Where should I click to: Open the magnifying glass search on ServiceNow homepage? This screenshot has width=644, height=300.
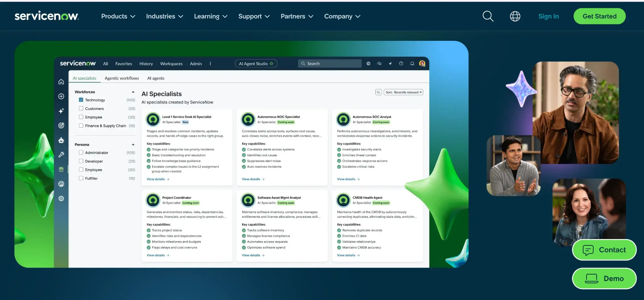(488, 16)
